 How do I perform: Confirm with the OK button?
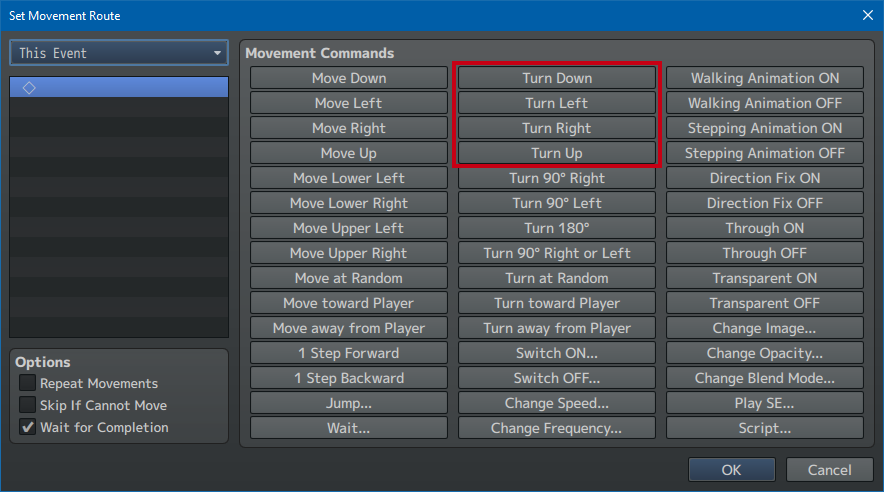pos(732,470)
